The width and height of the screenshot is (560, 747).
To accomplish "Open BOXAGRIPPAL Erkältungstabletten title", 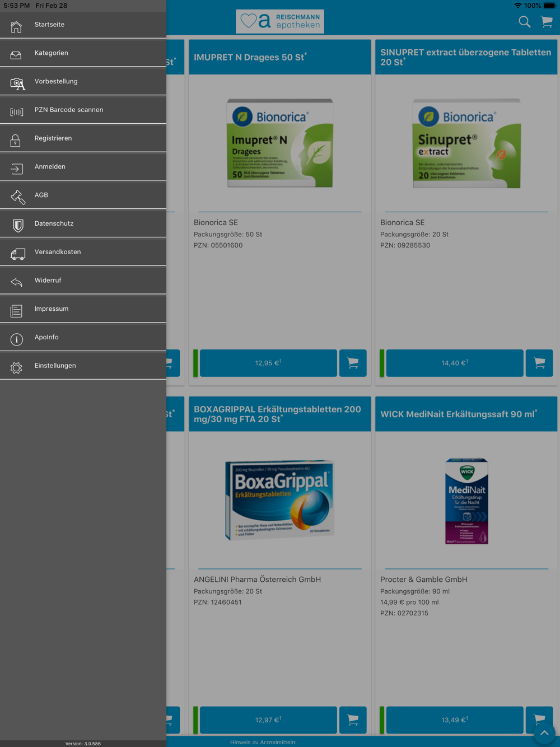I will pos(277,414).
